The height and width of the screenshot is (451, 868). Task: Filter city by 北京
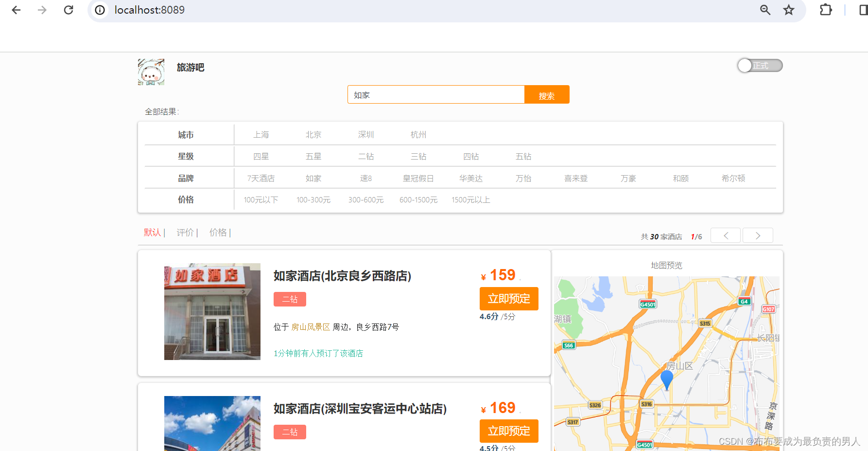[x=313, y=135]
